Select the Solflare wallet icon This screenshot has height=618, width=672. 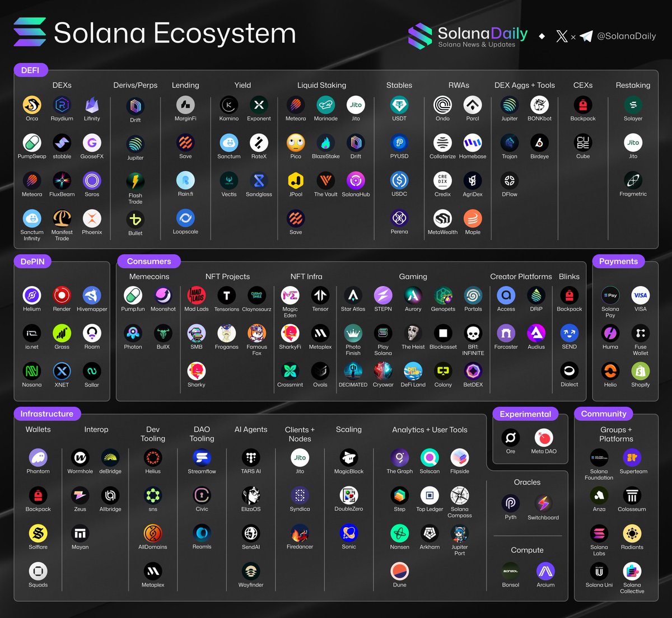click(38, 533)
